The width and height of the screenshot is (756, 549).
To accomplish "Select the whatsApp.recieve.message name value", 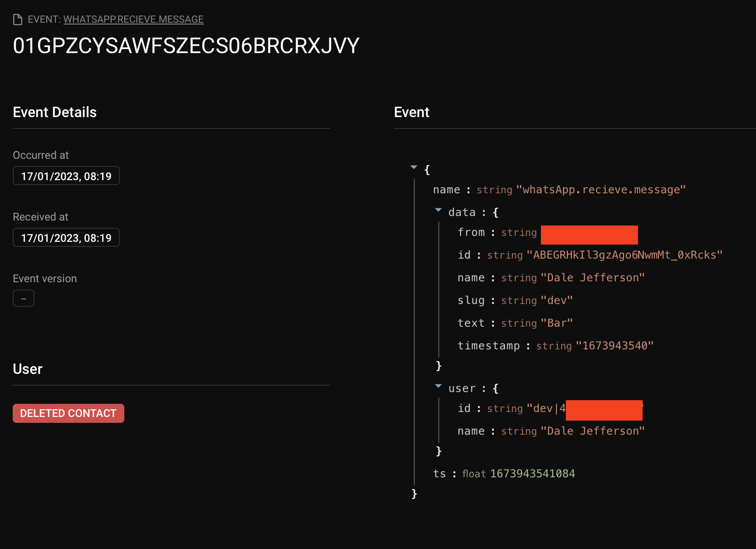I will (x=601, y=190).
